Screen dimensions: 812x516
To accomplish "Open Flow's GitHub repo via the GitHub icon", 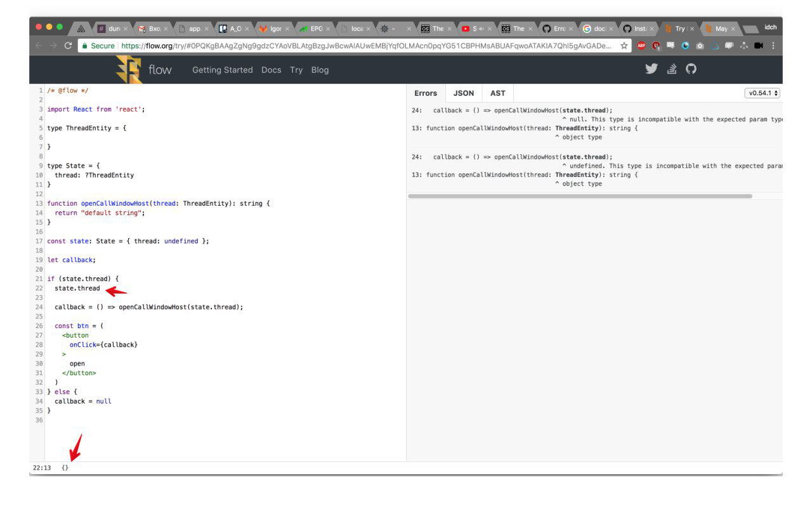I will [691, 70].
